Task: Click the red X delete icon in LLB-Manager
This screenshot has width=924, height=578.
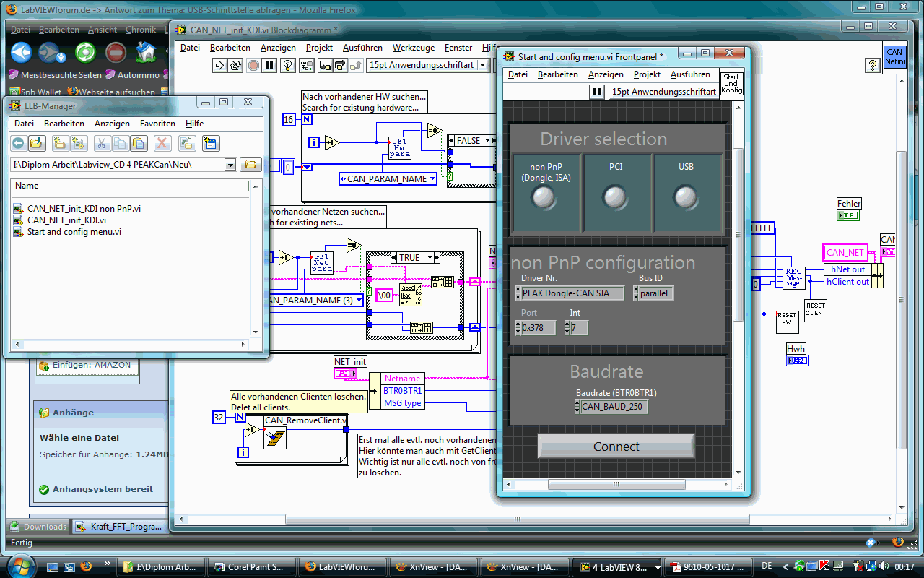Action: [162, 143]
